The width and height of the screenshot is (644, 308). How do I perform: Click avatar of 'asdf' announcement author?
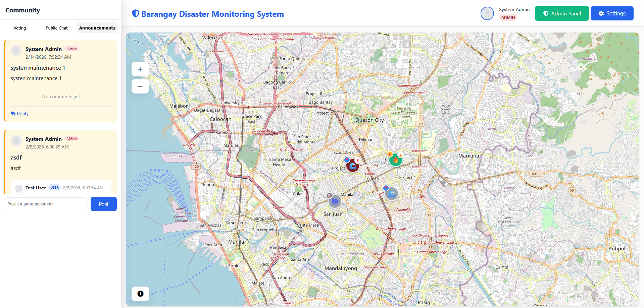pyautogui.click(x=16, y=140)
